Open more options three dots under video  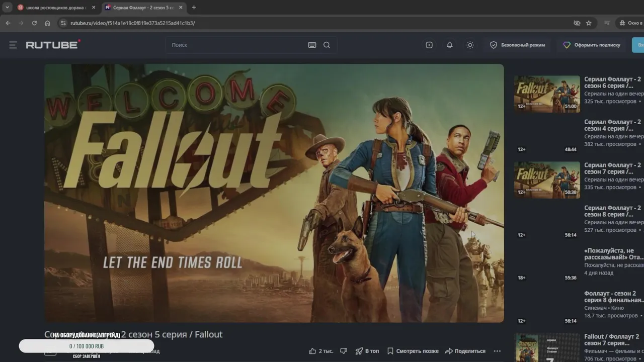[x=497, y=351]
